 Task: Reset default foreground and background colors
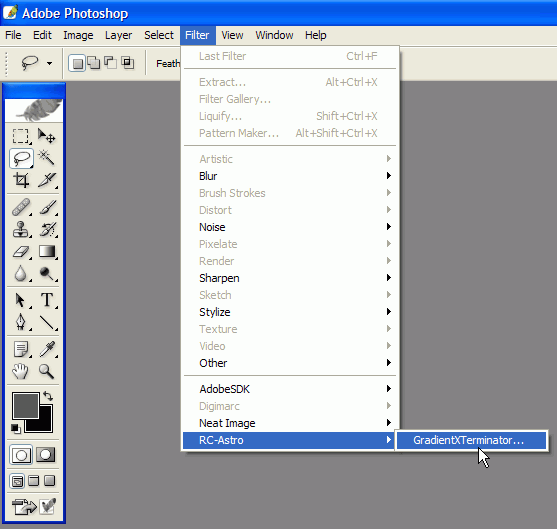[x=16, y=428]
